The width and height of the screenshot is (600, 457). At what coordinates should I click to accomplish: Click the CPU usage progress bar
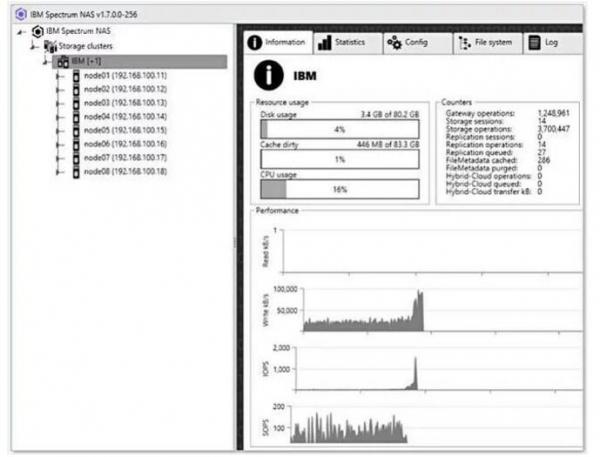339,189
